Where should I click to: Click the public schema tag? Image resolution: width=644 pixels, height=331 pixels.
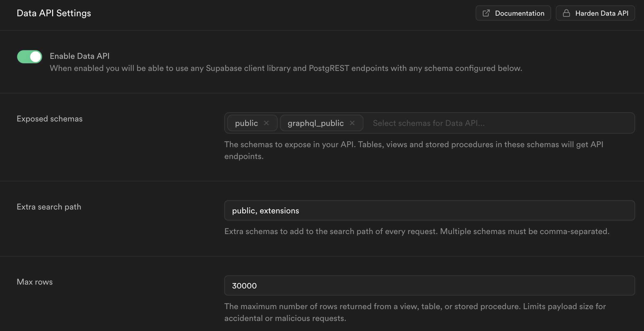coord(246,123)
